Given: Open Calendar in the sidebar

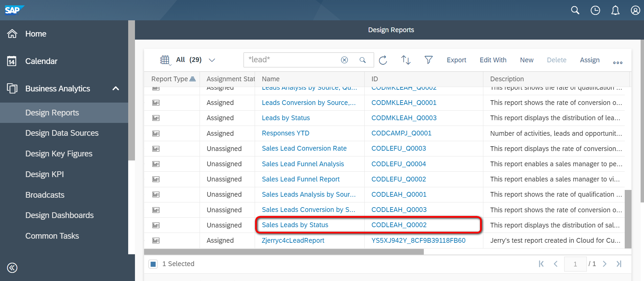Looking at the screenshot, I should [x=41, y=61].
